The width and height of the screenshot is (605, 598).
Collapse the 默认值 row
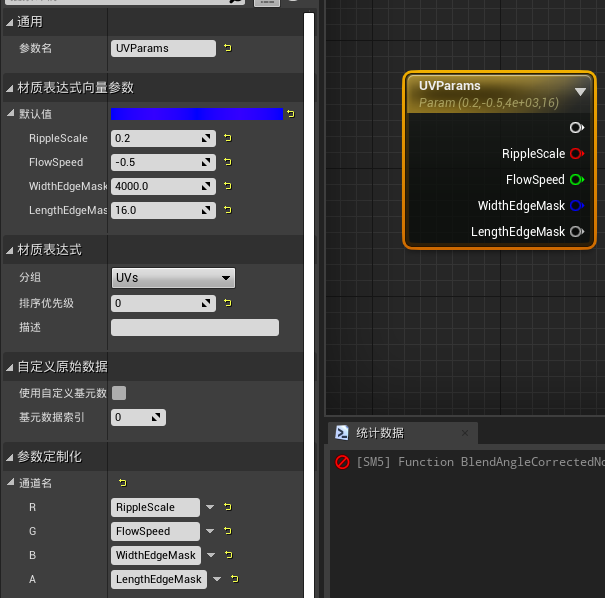click(x=11, y=113)
